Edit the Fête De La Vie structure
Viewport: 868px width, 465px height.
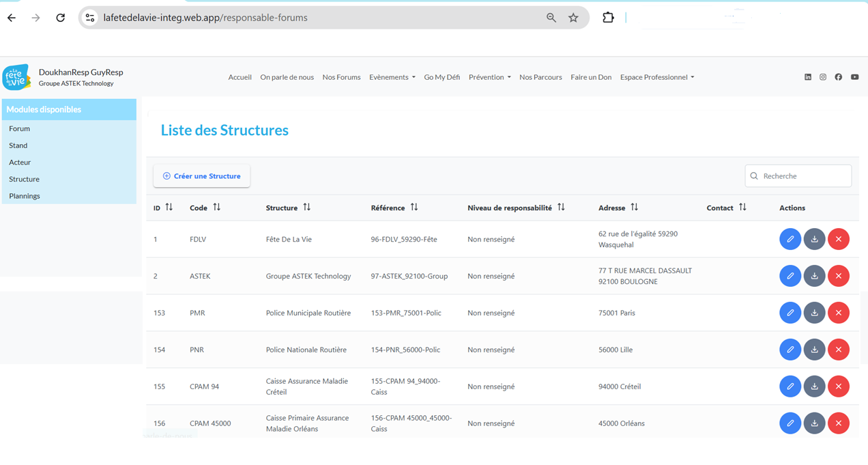790,239
